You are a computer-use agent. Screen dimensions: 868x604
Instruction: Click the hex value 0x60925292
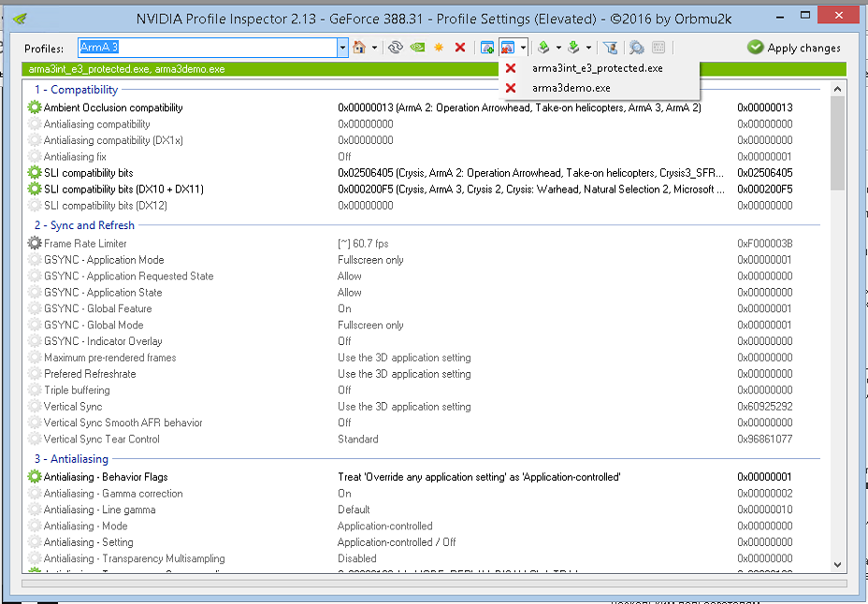coord(764,407)
